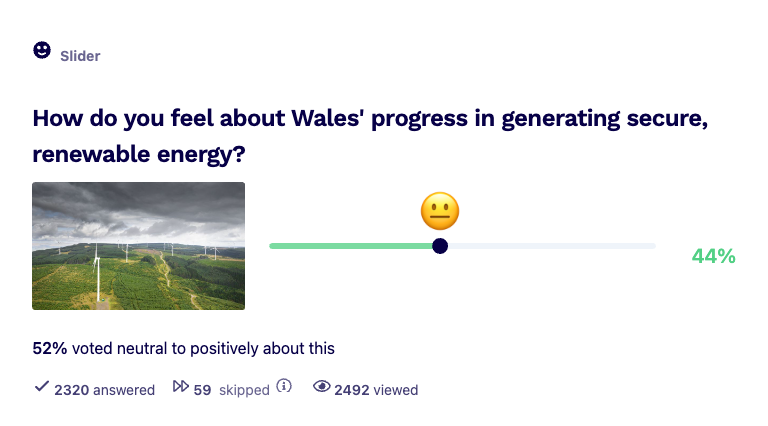Open the wind farm photo thumbnail

(x=139, y=246)
